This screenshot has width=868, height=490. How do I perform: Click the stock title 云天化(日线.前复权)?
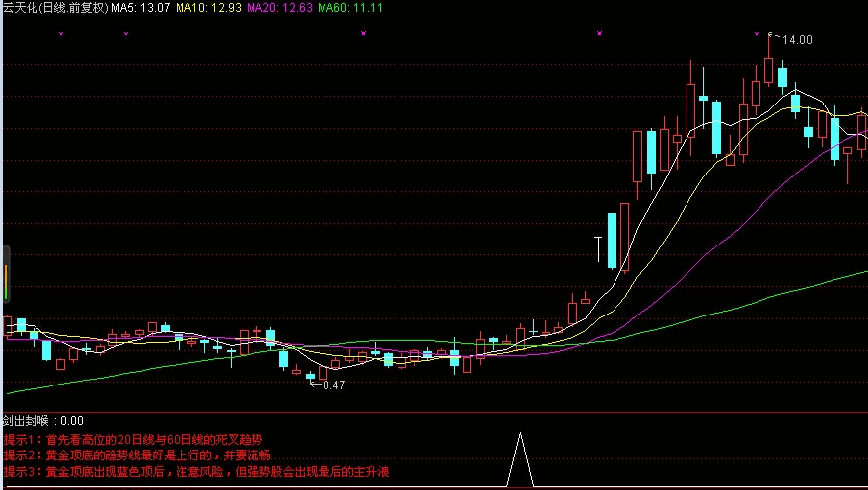pos(55,8)
